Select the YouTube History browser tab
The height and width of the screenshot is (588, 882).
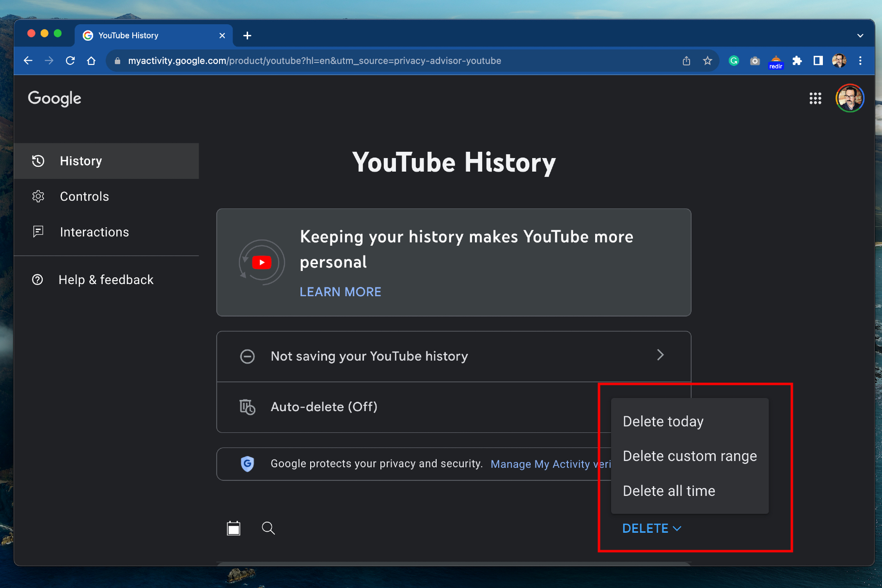coord(154,35)
